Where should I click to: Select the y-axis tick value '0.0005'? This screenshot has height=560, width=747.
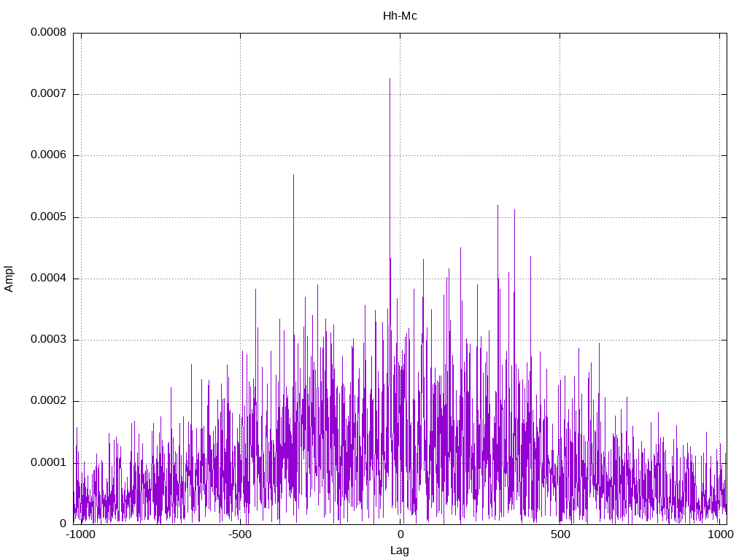(x=48, y=217)
